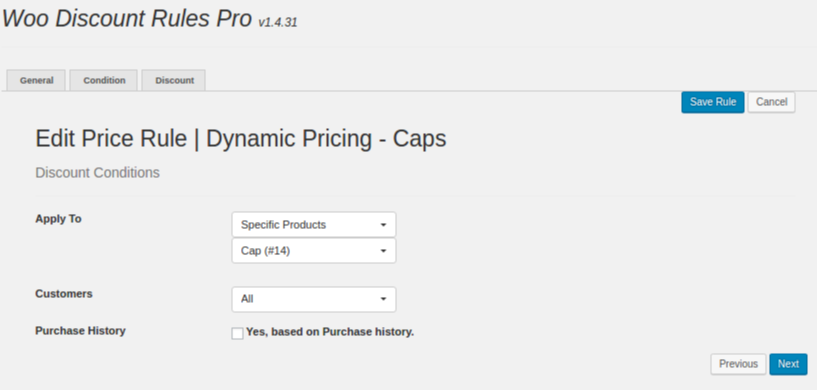This screenshot has height=390, width=817.
Task: Click the Purchase History label
Action: point(80,331)
